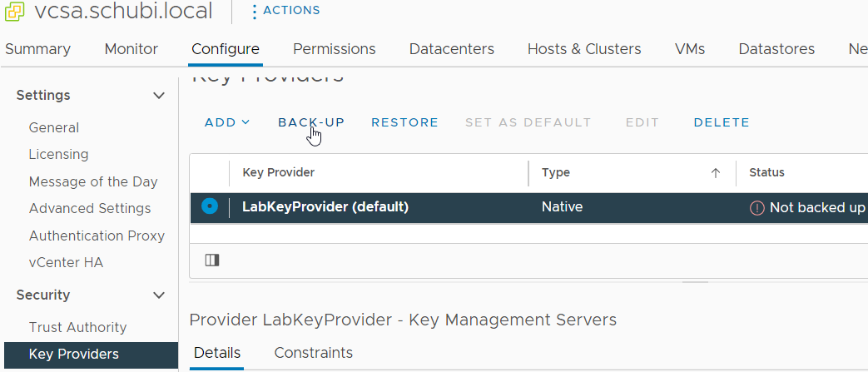The width and height of the screenshot is (868, 372).
Task: Switch to the Permissions tab
Action: (x=334, y=49)
